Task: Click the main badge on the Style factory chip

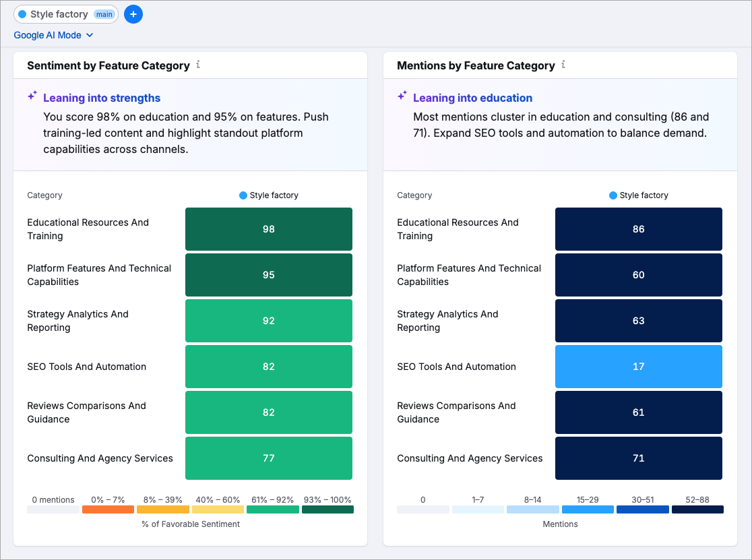Action: click(104, 14)
